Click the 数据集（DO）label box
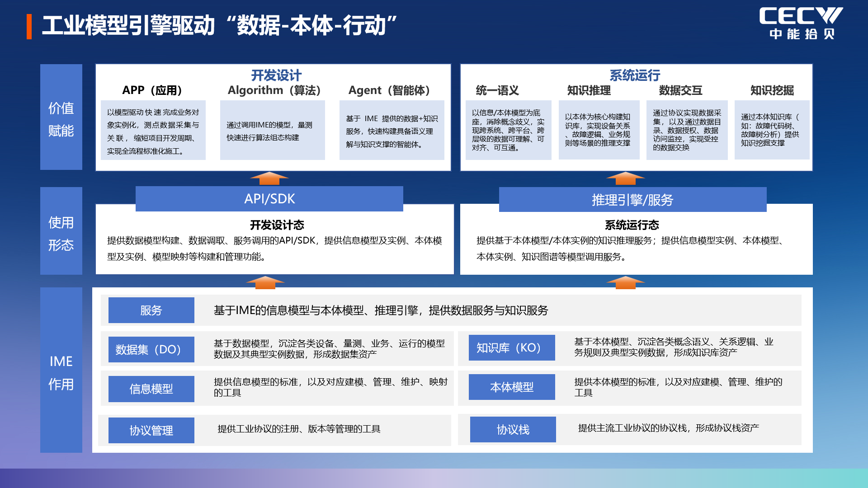This screenshot has height=488, width=868. tap(151, 349)
